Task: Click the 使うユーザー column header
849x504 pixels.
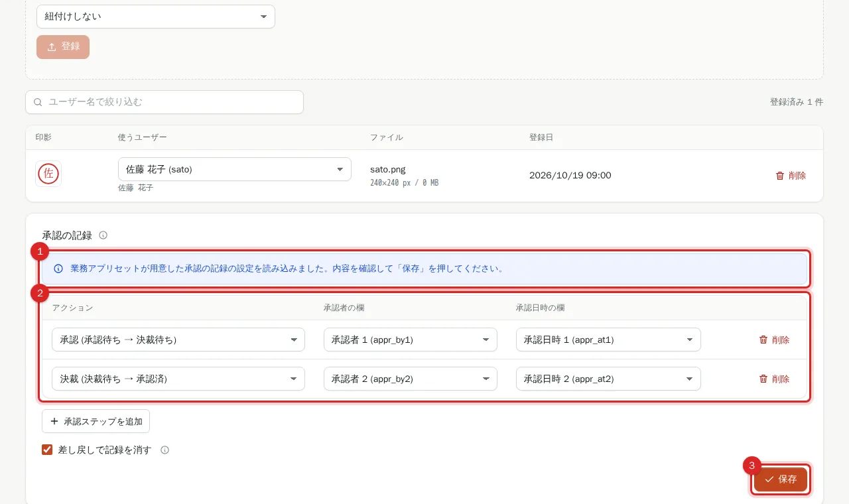Action: pos(143,137)
